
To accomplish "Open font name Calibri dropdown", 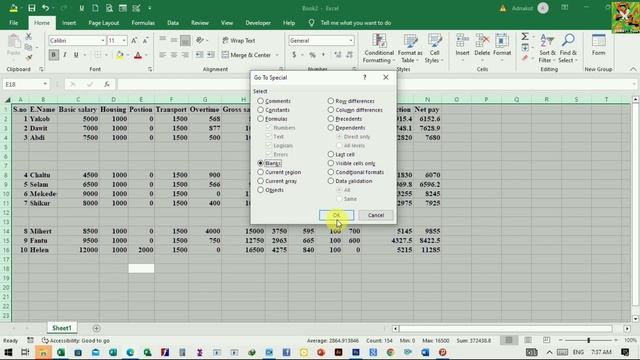I will coord(102,40).
